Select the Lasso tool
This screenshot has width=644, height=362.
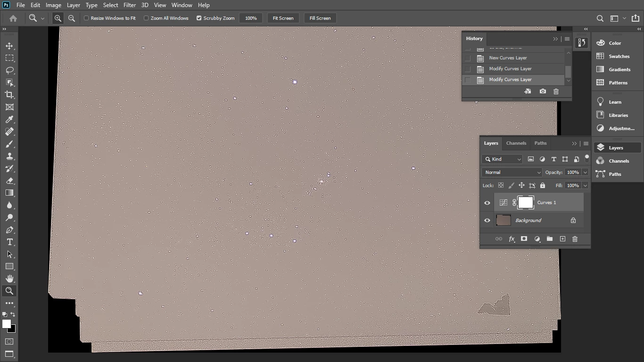(9, 70)
